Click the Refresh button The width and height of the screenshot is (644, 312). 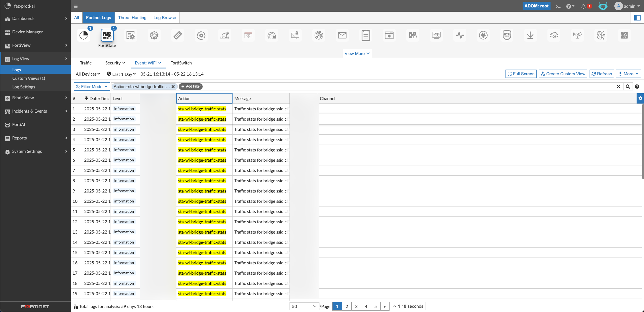tap(602, 74)
